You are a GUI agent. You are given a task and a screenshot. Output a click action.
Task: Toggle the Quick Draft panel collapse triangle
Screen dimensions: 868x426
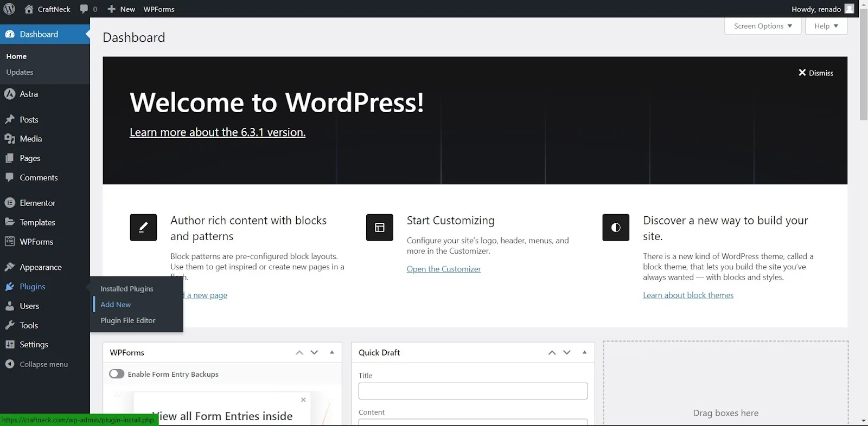tap(584, 352)
